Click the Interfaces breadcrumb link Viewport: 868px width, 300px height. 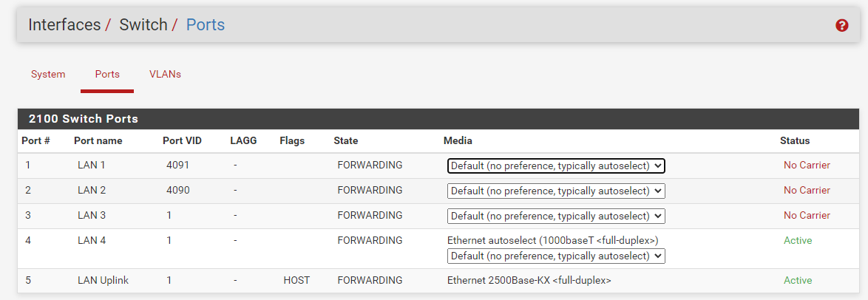tap(64, 25)
